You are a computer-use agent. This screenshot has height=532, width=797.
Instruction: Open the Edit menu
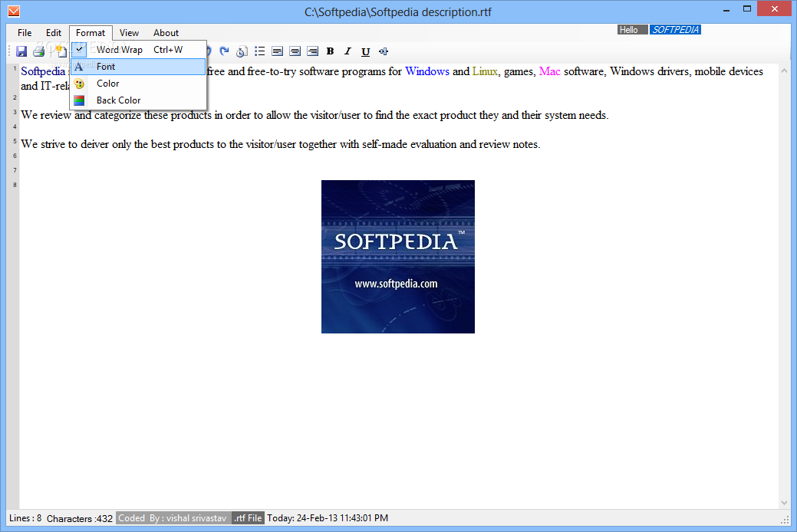coord(54,32)
